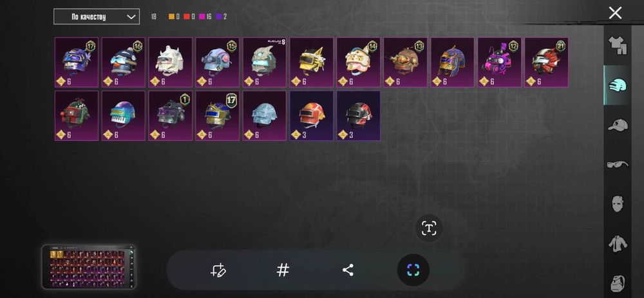Select the orange helmet skin rated 3

tap(312, 115)
